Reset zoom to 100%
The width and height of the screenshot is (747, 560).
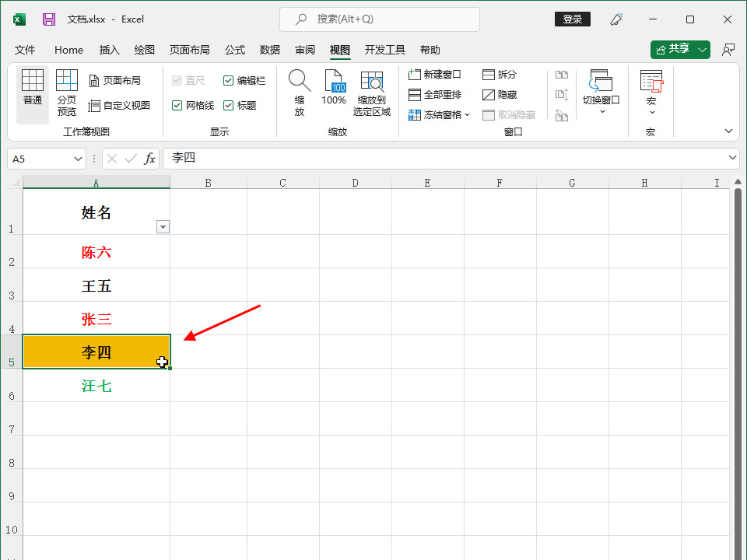click(334, 87)
